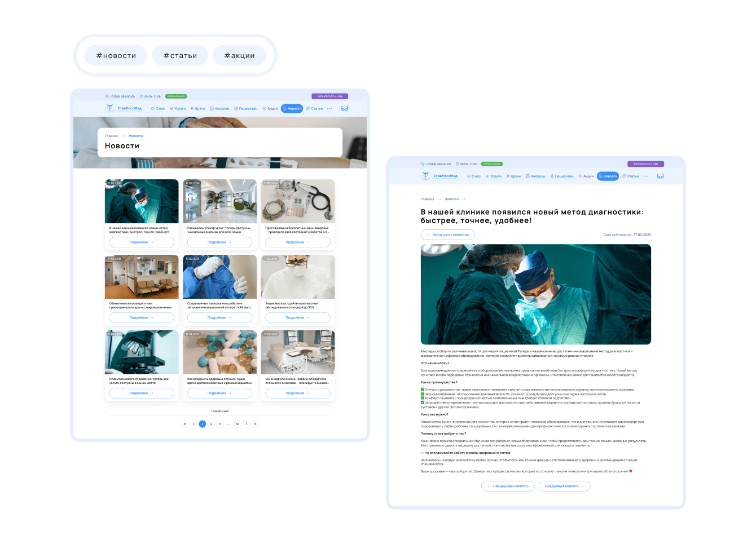Click 'Подробнее' under online service analysis card

click(298, 393)
